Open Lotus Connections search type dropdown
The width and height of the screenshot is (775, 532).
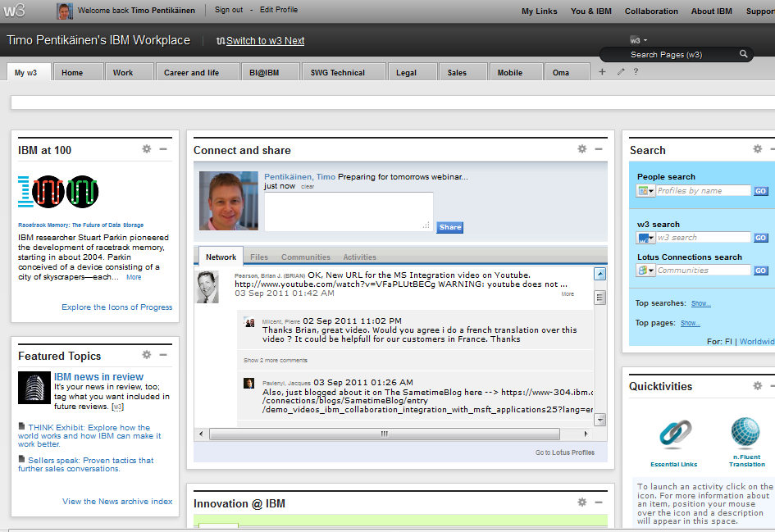pyautogui.click(x=645, y=271)
